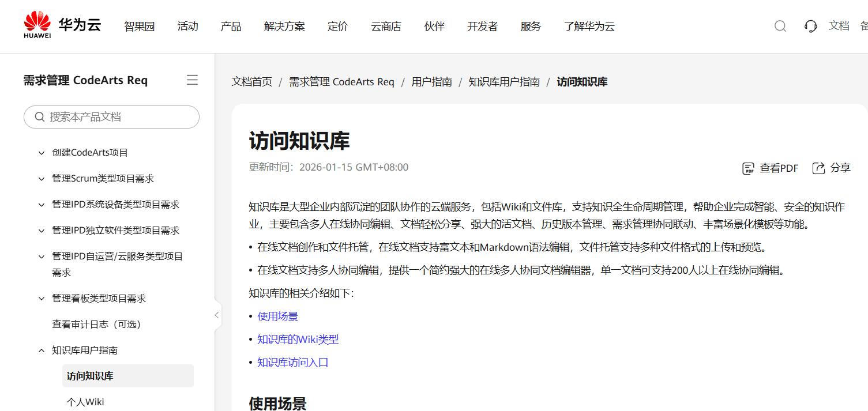The height and width of the screenshot is (411, 868).
Task: Open the 云商店 menu item
Action: (386, 26)
